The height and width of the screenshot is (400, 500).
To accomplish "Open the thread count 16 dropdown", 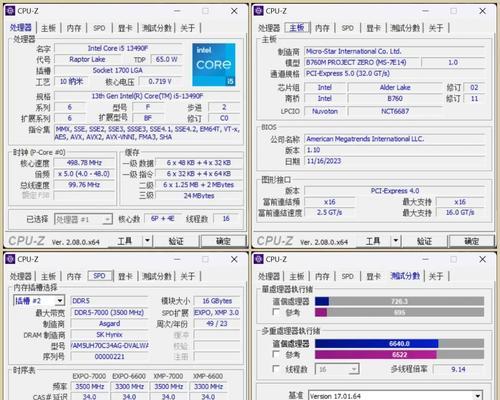I will pyautogui.click(x=338, y=369).
